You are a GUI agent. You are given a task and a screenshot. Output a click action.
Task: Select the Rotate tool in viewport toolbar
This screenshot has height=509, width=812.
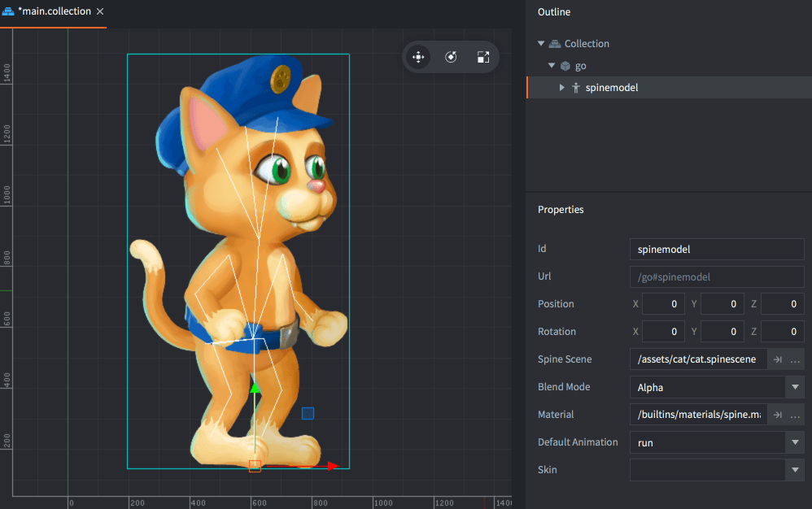click(x=451, y=57)
